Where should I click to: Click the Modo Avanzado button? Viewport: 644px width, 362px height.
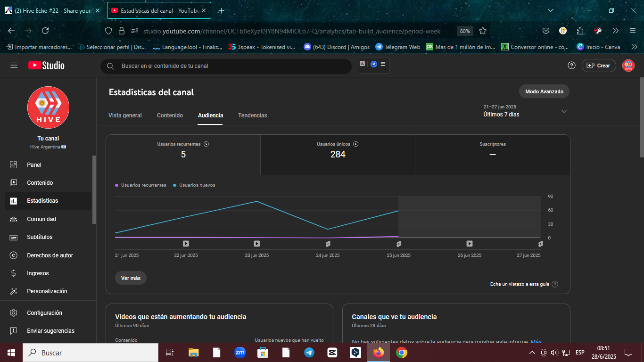544,91
